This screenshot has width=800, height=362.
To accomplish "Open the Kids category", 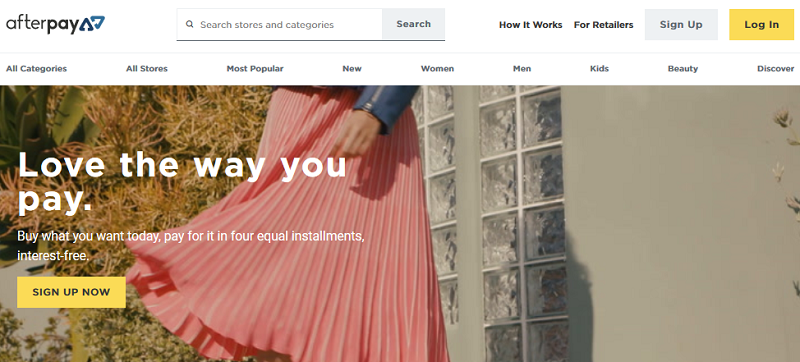I will click(599, 68).
